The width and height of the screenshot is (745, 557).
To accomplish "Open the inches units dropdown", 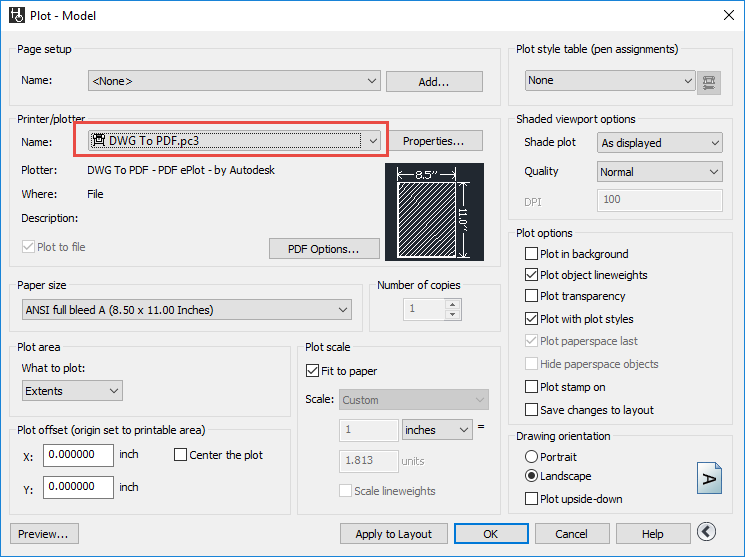I will (x=437, y=430).
